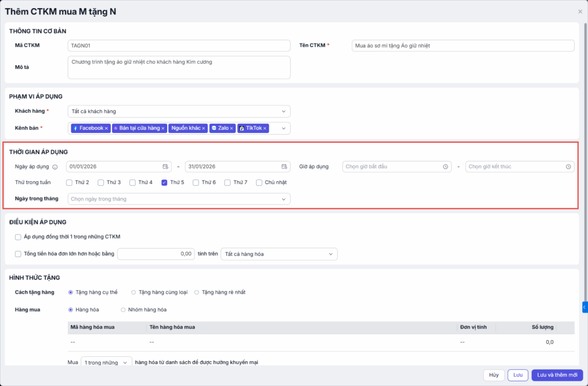The width and height of the screenshot is (588, 386).
Task: Enable the Chủ nhật checkbox
Action: [260, 182]
